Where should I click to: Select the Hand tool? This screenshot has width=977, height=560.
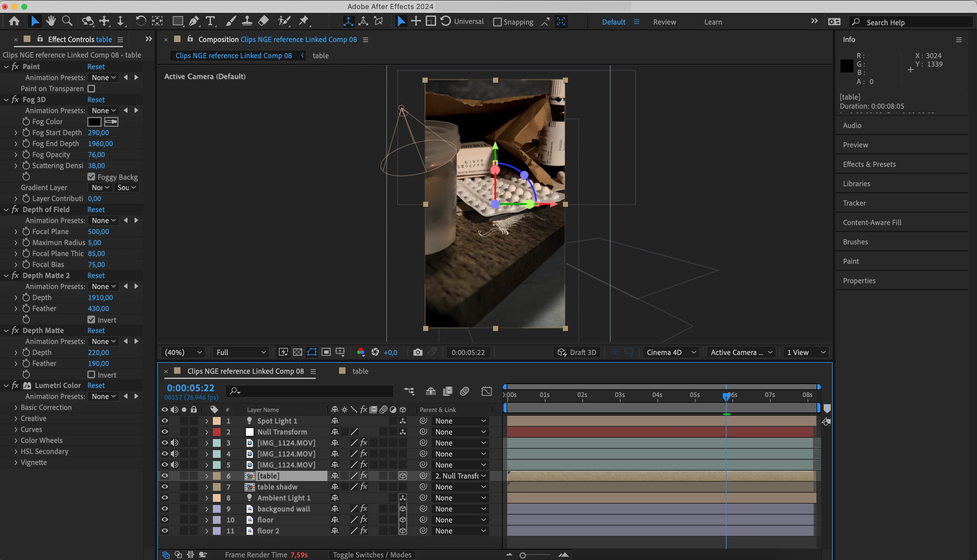point(51,21)
